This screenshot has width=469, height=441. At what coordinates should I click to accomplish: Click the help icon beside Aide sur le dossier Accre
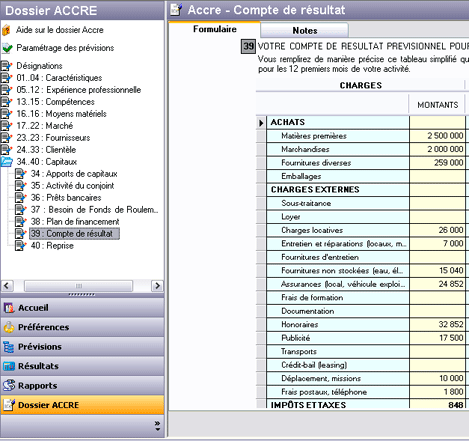[6, 30]
